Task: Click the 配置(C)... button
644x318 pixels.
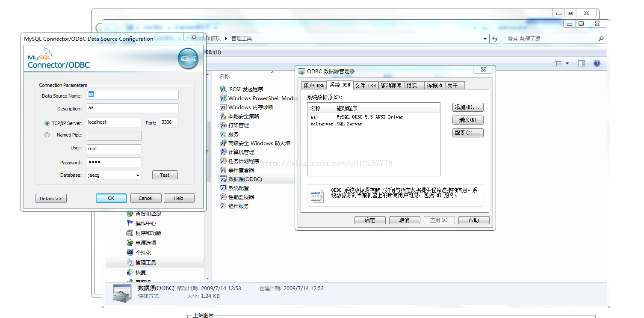Action: [468, 133]
